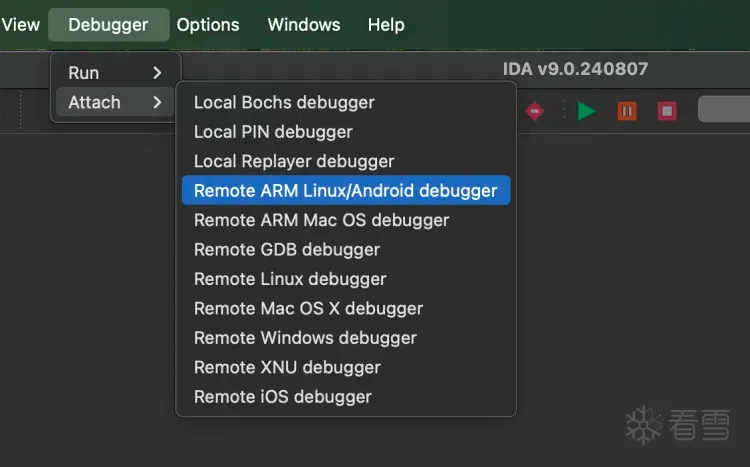Click the toolbar drag handle beside the play icon

point(564,110)
